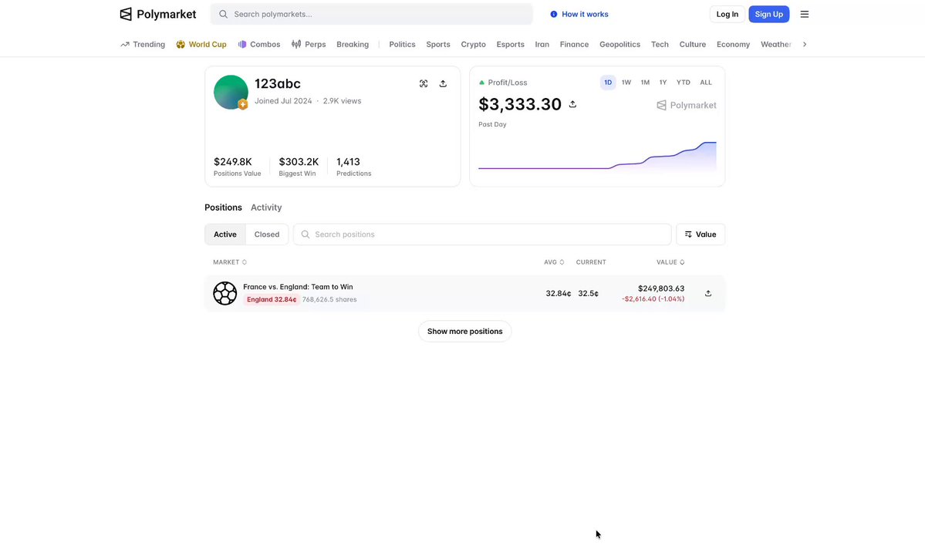925x560 pixels.
Task: Show Closed positions
Action: (267, 234)
